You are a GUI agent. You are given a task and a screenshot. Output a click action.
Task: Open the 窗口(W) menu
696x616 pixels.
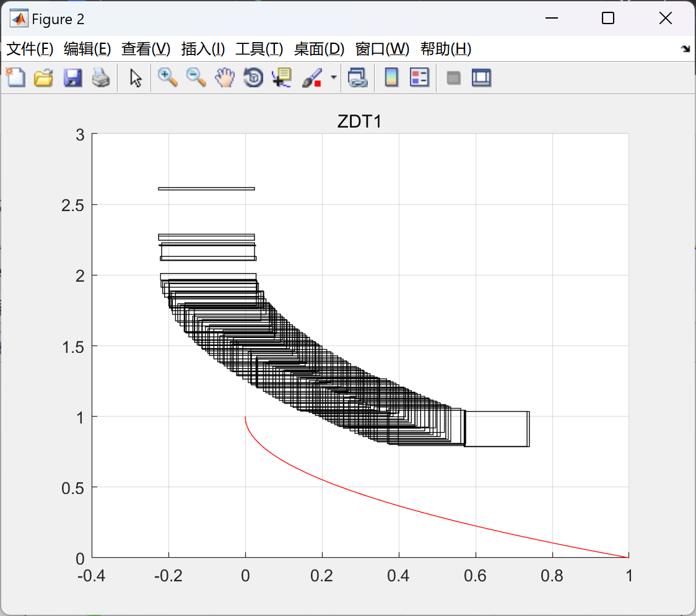coord(382,49)
